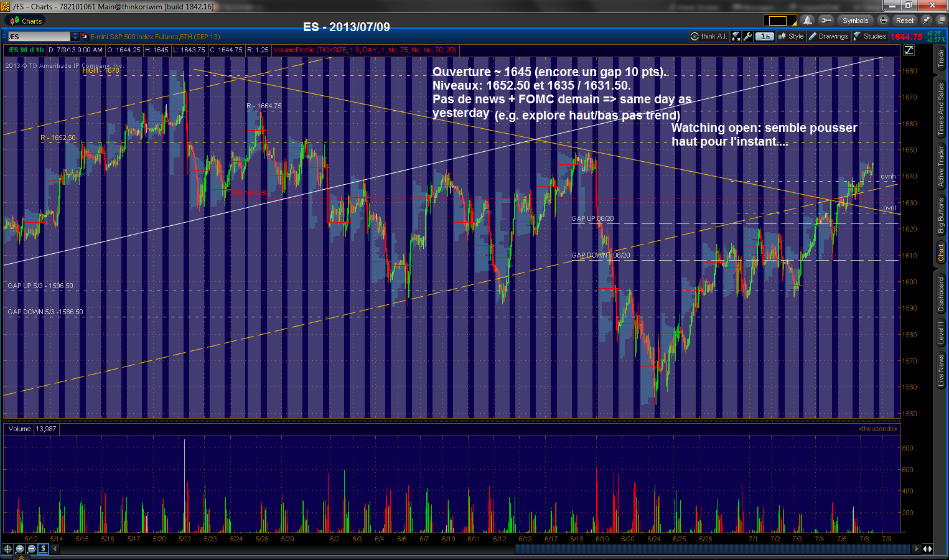
Task: Click the 5/22 date on time axis
Action: coord(185,539)
